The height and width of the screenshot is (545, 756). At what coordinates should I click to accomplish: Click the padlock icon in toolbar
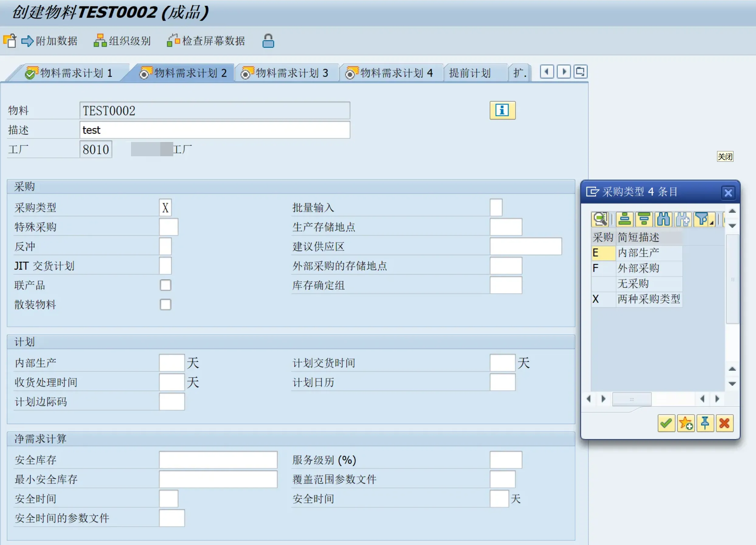(268, 41)
